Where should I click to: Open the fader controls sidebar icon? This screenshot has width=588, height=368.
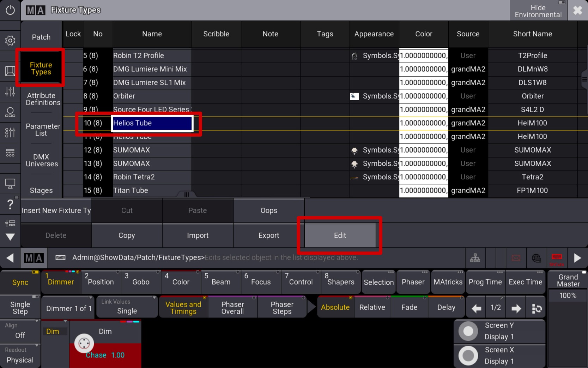click(x=10, y=91)
